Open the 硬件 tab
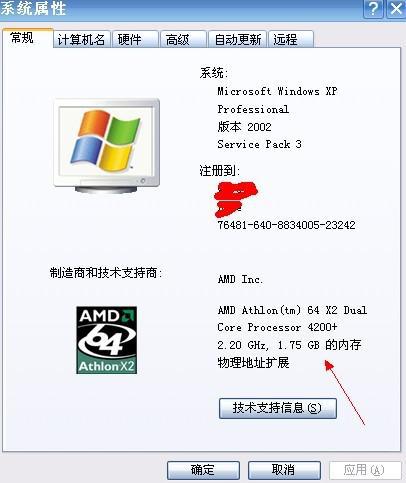Image resolution: width=406 pixels, height=483 pixels. pos(135,40)
